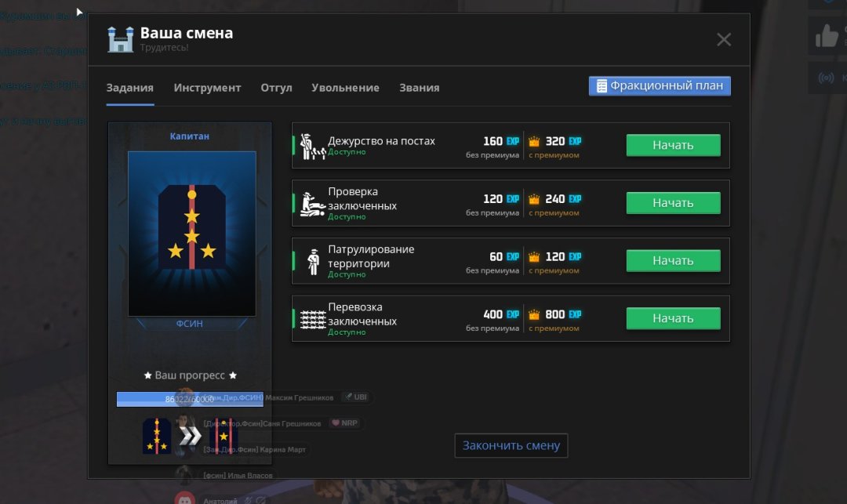
Task: Click the Закончить смену button
Action: (x=511, y=445)
